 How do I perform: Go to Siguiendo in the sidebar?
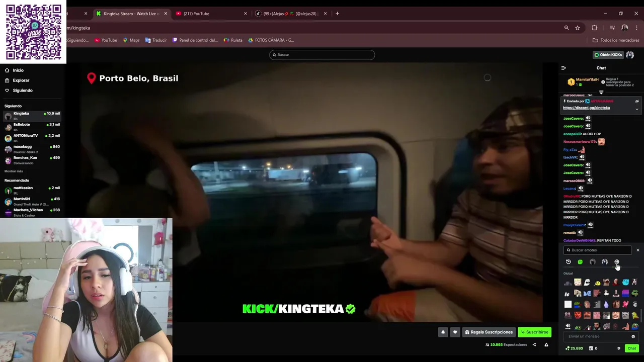click(x=22, y=90)
